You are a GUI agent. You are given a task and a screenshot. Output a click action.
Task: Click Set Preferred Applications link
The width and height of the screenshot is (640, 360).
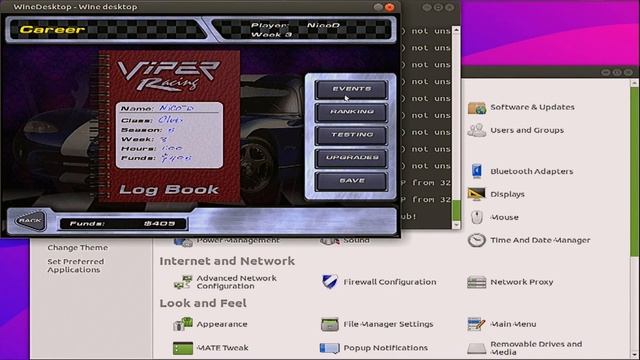point(76,266)
